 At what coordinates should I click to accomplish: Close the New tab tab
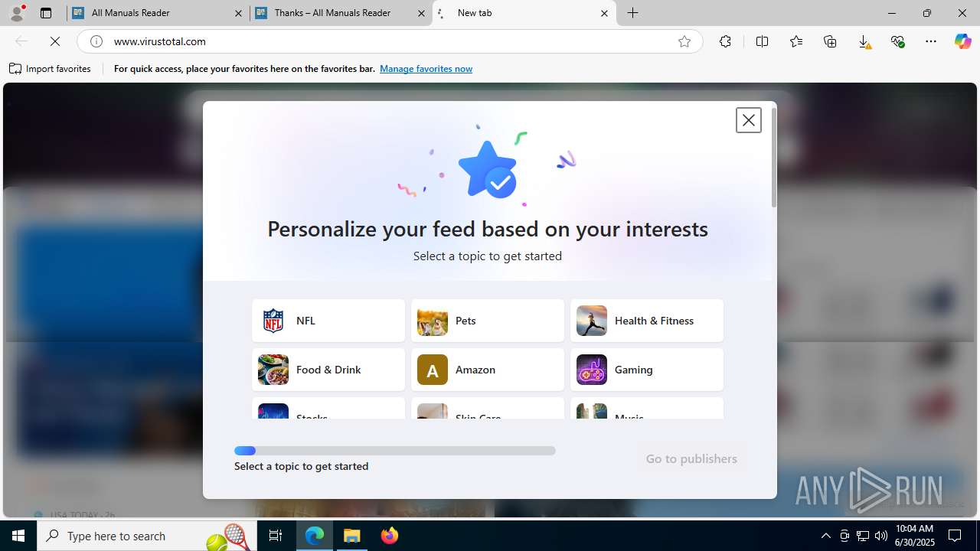604,13
